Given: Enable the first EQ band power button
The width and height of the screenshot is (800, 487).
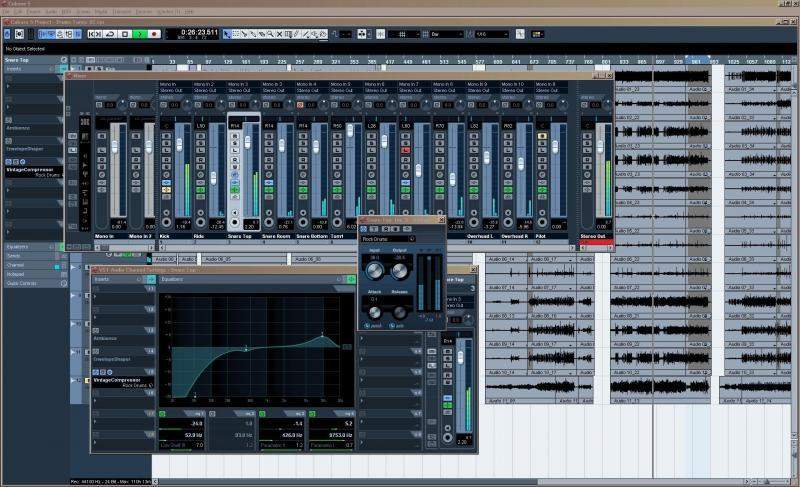Looking at the screenshot, I should click(164, 413).
